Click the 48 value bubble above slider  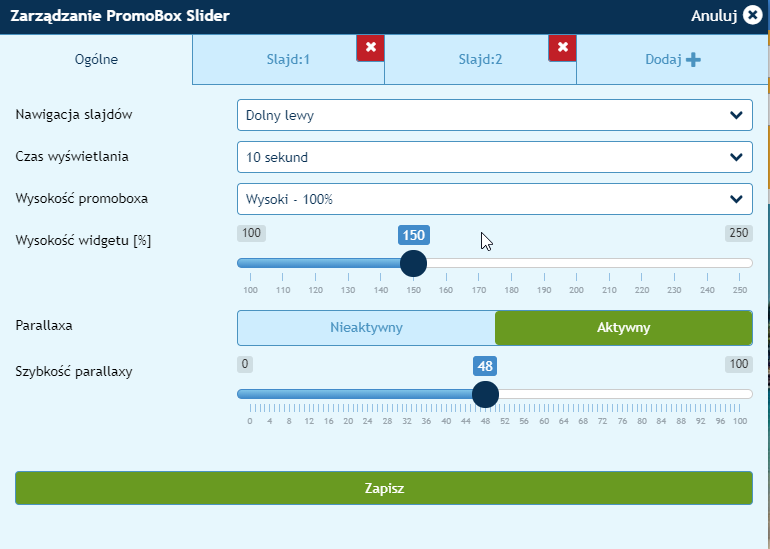tap(485, 366)
